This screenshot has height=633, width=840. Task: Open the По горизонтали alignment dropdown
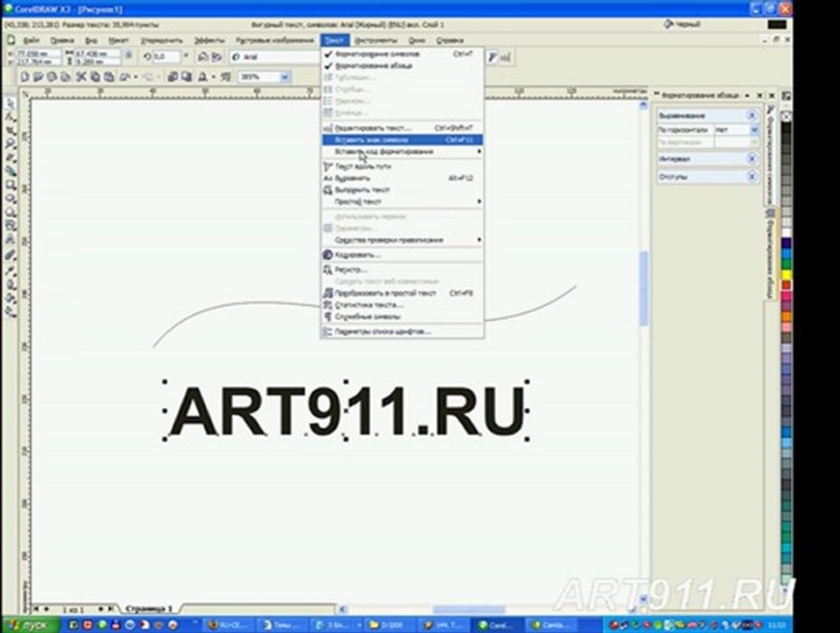pos(754,129)
